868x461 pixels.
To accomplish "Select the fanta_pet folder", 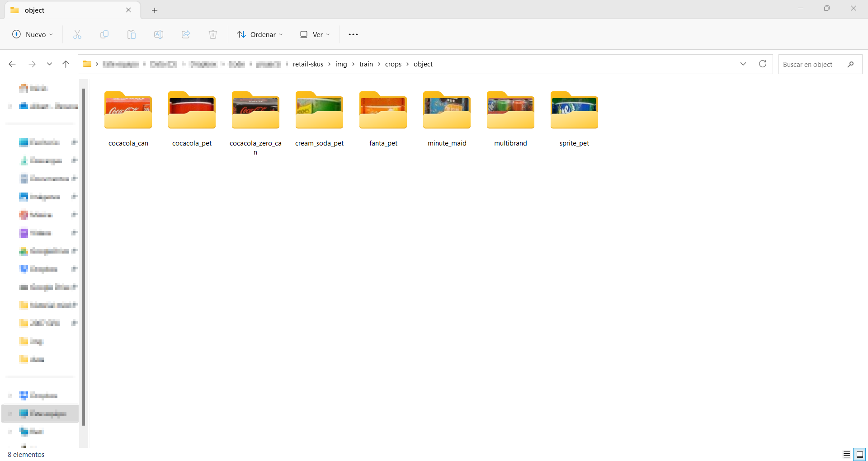I will tap(383, 119).
